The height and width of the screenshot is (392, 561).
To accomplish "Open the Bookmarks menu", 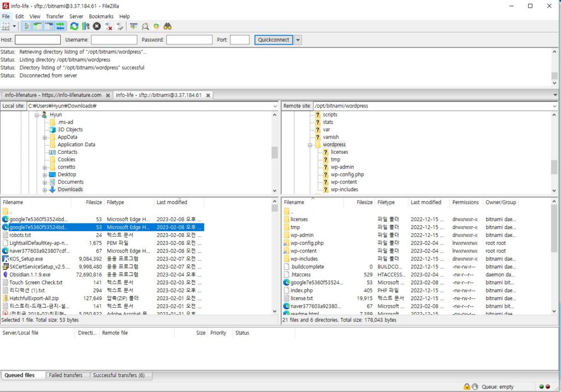I will pos(101,16).
